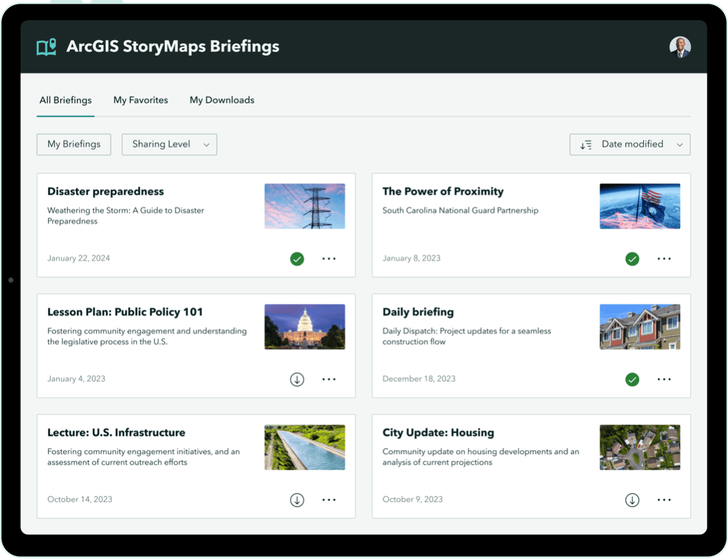The height and width of the screenshot is (560, 728).
Task: Open more options for The Power of Proximity
Action: click(x=664, y=259)
